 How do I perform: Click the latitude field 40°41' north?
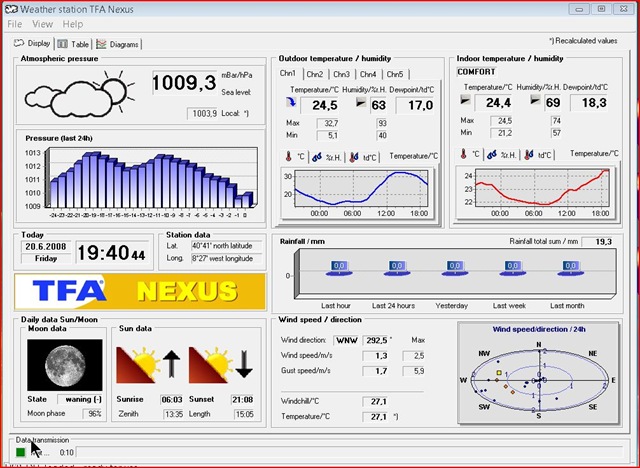226,246
